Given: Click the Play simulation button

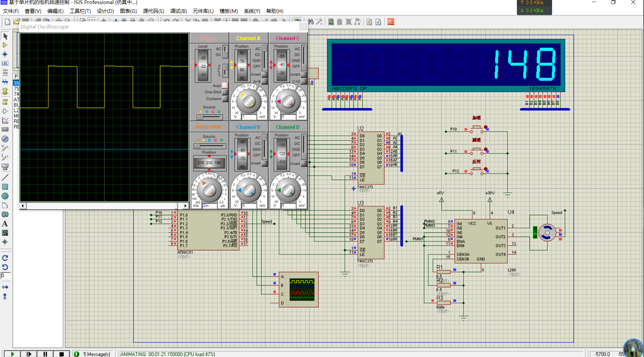Looking at the screenshot, I should point(12,354).
